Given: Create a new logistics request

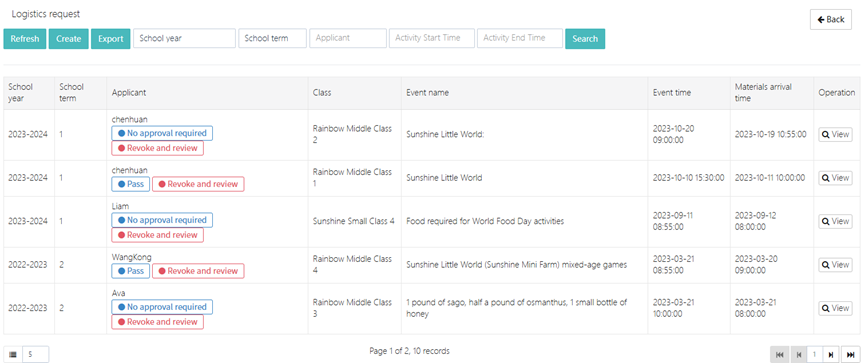Looking at the screenshot, I should [x=68, y=39].
